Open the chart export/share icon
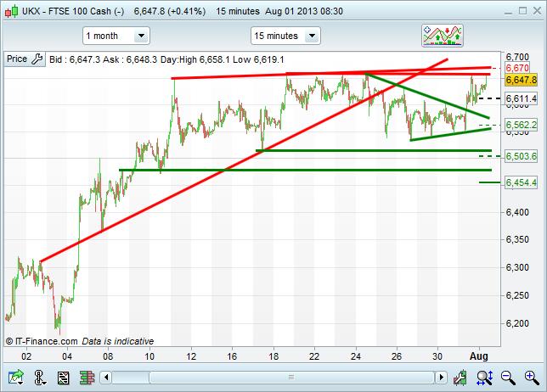Screen dimensions: 547x392 [x=15, y=378]
